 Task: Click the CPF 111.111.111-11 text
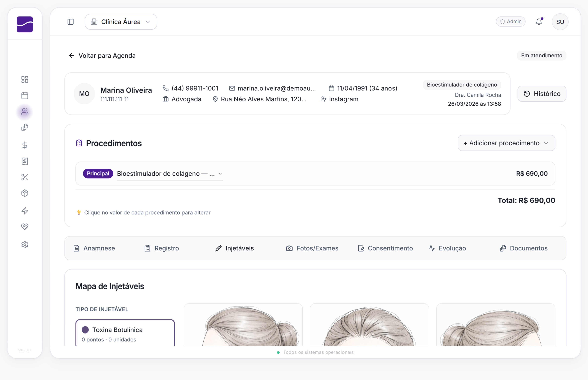115,99
